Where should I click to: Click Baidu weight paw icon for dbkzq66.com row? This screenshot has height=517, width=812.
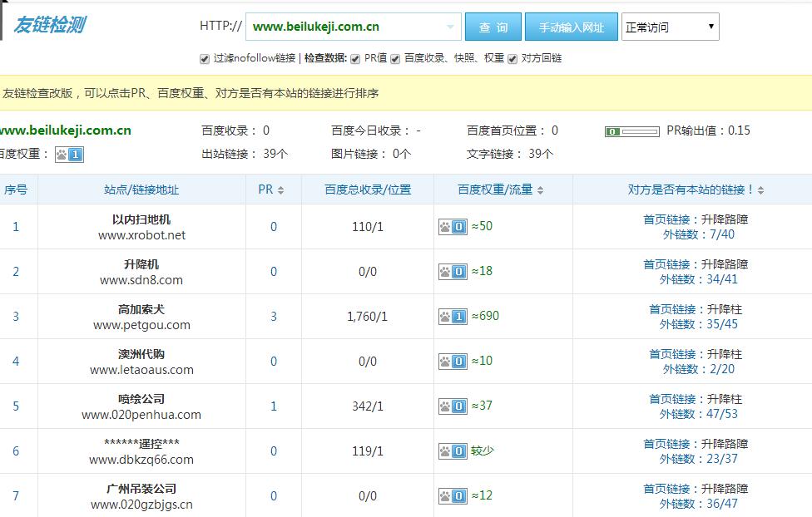click(x=453, y=451)
